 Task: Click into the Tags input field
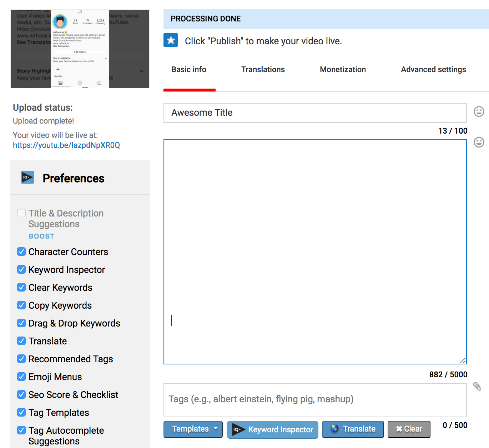coord(315,399)
